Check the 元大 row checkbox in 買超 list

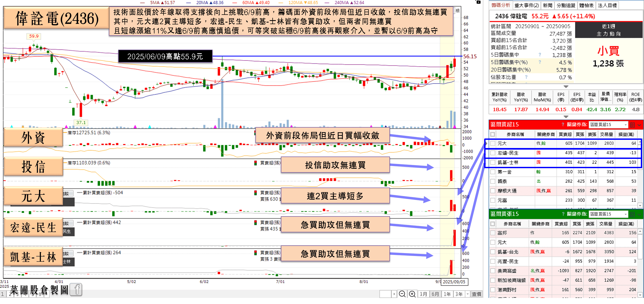click(x=493, y=143)
